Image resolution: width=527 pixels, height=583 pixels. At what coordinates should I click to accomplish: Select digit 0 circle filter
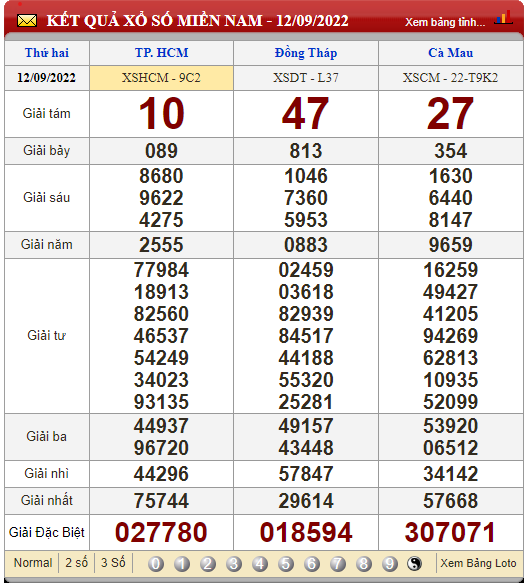pyautogui.click(x=156, y=564)
